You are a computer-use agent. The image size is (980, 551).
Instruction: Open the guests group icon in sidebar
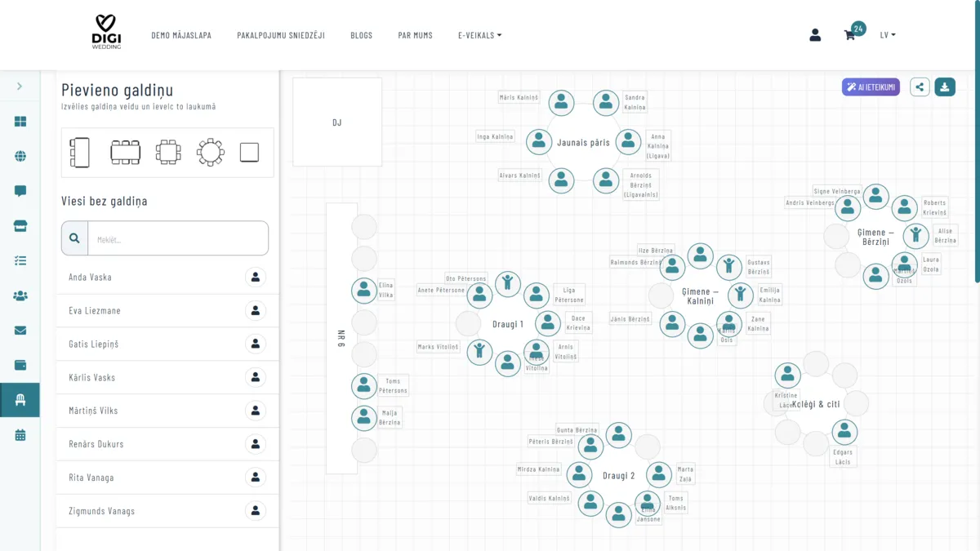point(20,296)
